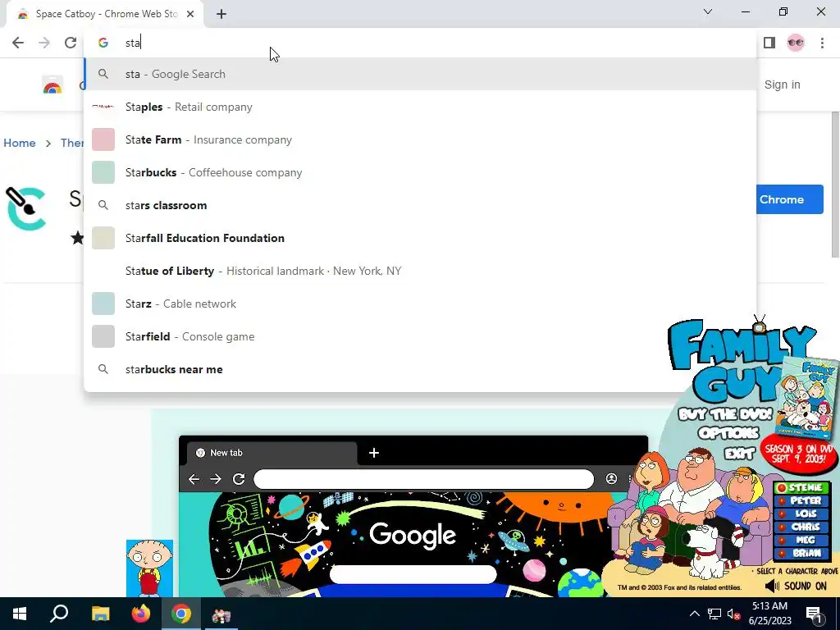This screenshot has width=840, height=630.
Task: Choose 'sta - Google Search' suggestion
Action: click(420, 74)
